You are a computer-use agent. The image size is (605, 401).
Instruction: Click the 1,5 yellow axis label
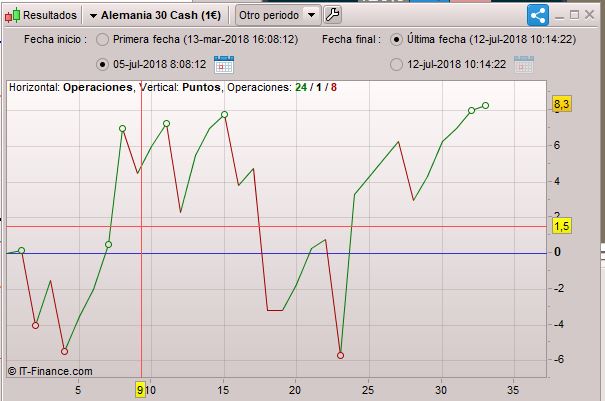coord(562,226)
